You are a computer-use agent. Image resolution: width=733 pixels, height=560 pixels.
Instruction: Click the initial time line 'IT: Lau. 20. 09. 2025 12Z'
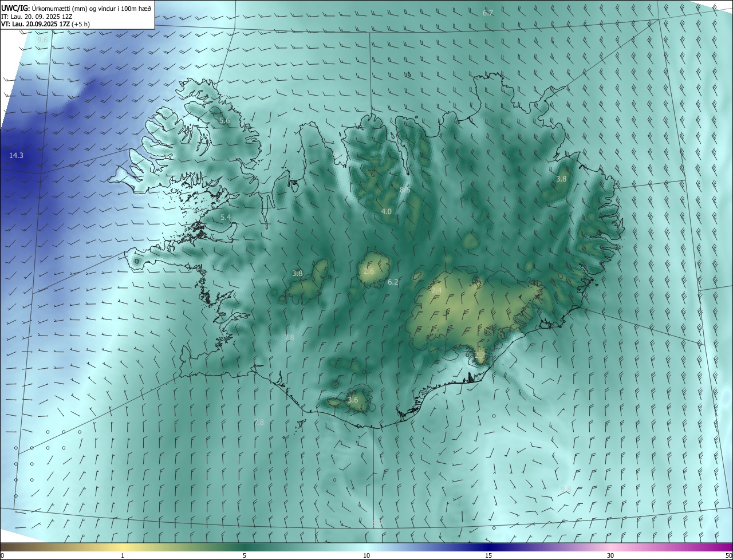click(x=37, y=16)
